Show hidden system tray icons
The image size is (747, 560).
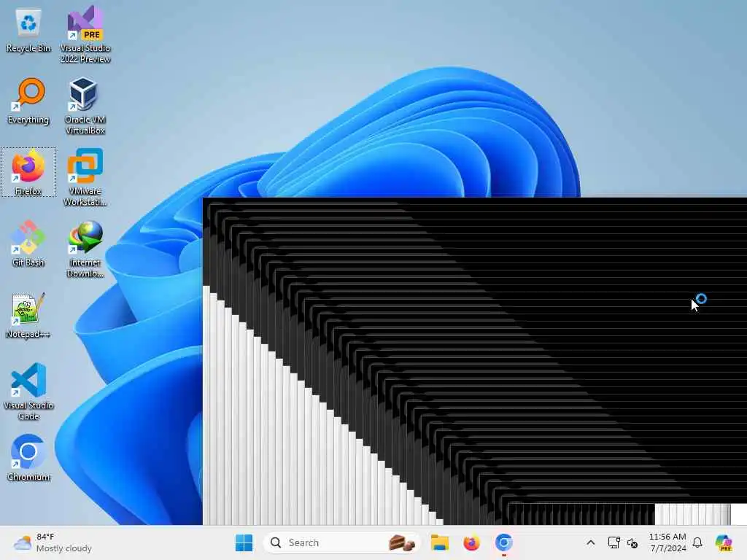590,542
